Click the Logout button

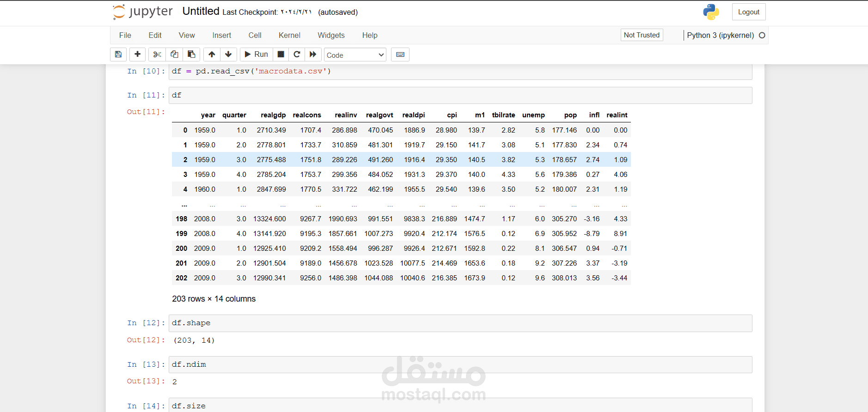[749, 12]
